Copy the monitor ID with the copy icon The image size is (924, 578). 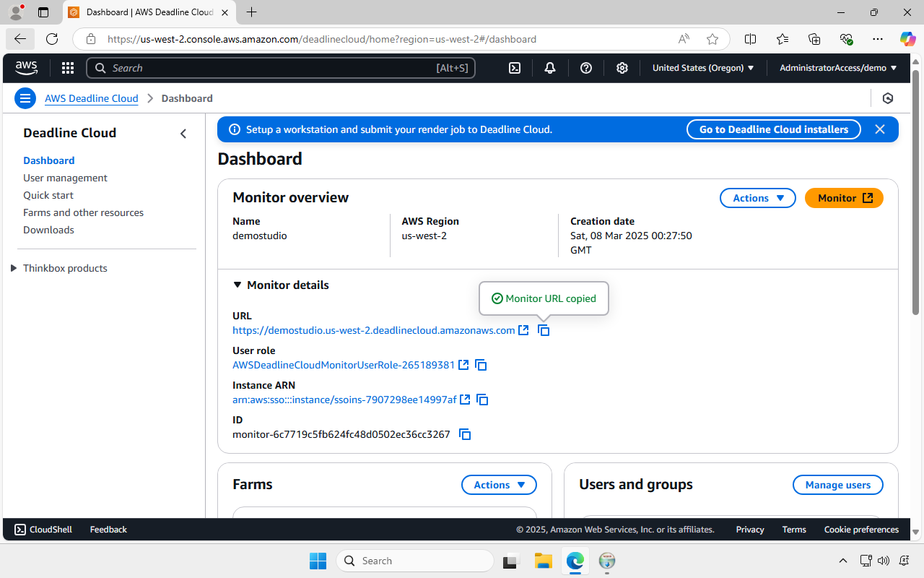(x=464, y=434)
